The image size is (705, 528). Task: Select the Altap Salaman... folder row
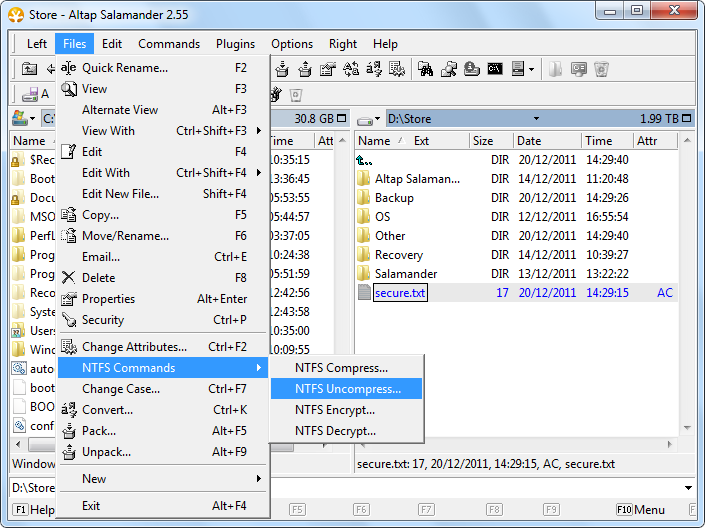(x=517, y=179)
